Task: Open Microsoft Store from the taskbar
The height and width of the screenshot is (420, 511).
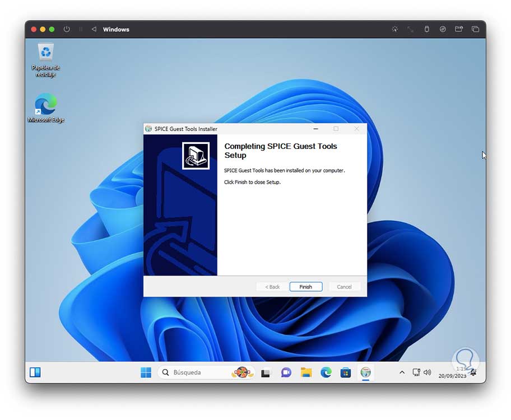Action: 346,372
